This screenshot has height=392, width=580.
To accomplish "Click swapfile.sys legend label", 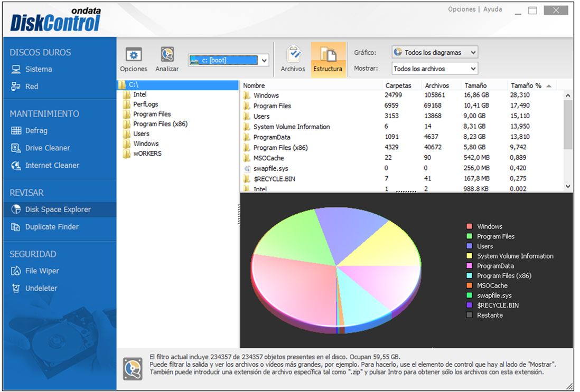I will point(494,295).
